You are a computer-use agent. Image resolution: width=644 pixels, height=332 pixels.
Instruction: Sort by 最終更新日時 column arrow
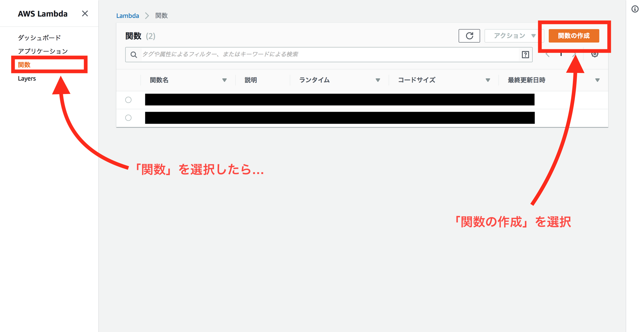click(x=597, y=80)
